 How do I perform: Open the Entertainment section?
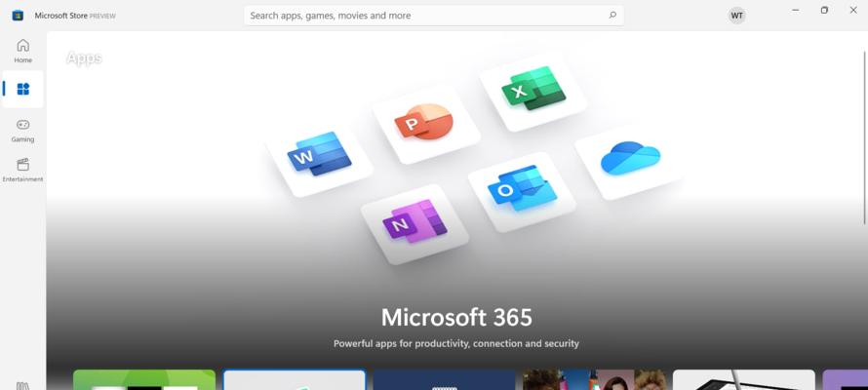pos(22,171)
